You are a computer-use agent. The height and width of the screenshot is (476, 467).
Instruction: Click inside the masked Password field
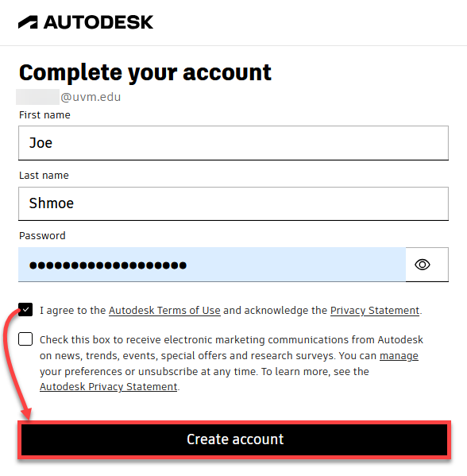212,265
